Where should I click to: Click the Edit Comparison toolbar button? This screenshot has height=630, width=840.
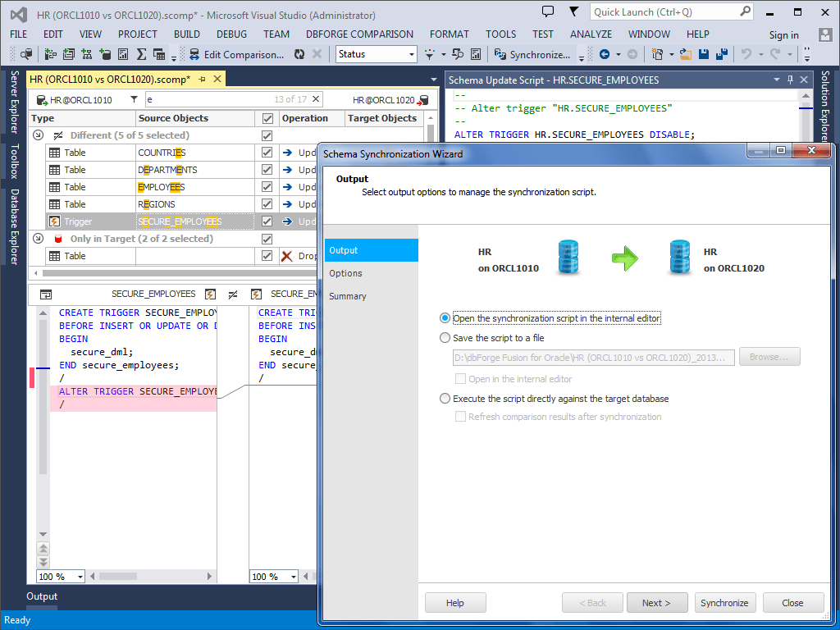point(236,54)
